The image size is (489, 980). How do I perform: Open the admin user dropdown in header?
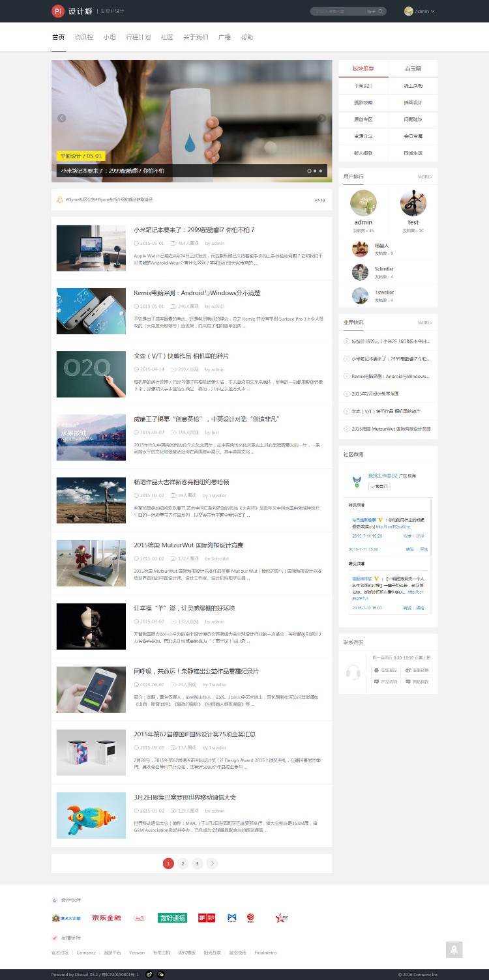pyautogui.click(x=419, y=11)
